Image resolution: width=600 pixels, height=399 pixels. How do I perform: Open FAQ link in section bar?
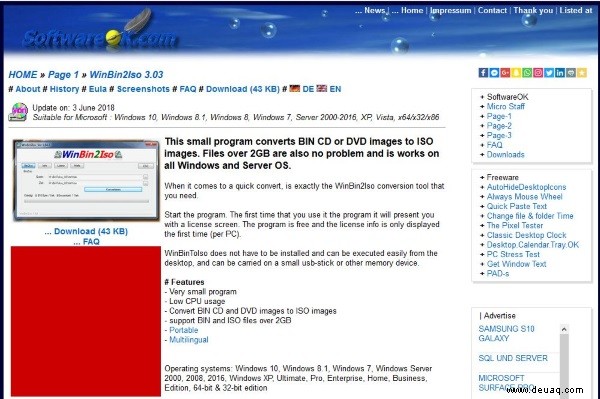(188, 89)
